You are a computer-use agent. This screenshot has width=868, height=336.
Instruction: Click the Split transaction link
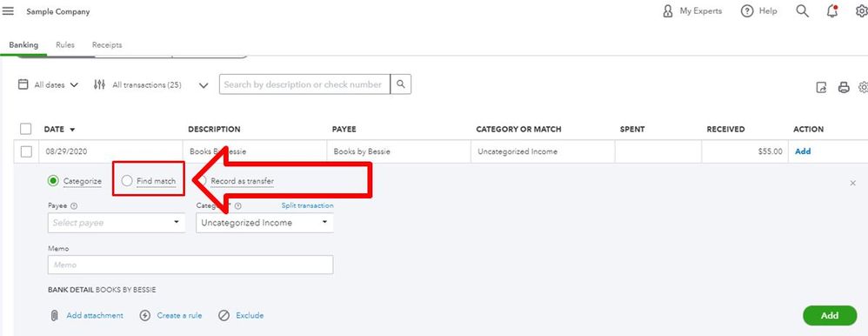(x=307, y=205)
